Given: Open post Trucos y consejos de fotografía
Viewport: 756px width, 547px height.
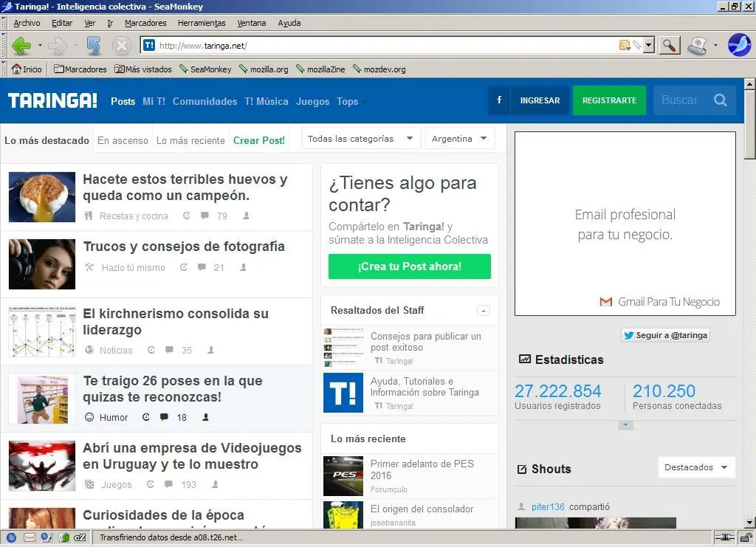Looking at the screenshot, I should coord(184,247).
